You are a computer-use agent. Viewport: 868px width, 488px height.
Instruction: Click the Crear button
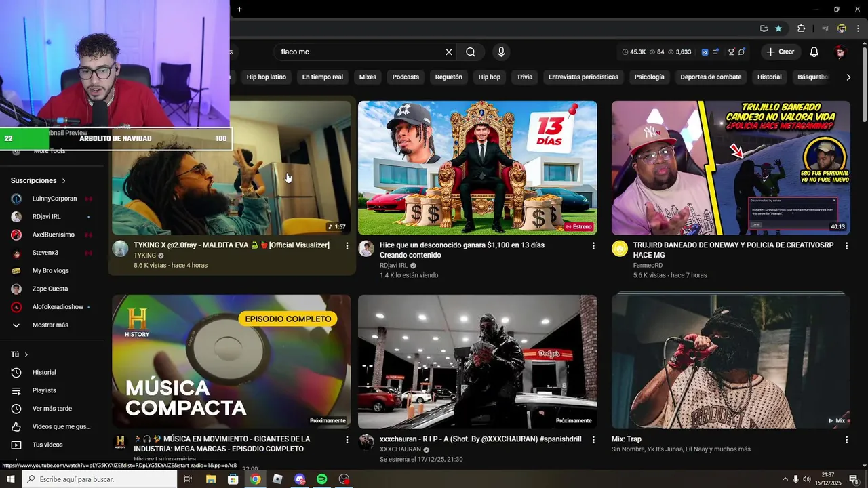781,52
